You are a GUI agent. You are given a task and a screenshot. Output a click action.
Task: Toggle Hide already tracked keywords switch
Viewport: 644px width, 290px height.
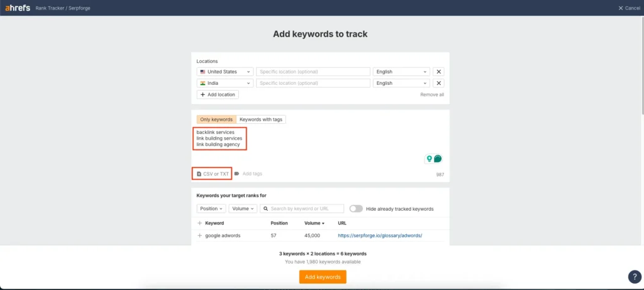point(356,209)
